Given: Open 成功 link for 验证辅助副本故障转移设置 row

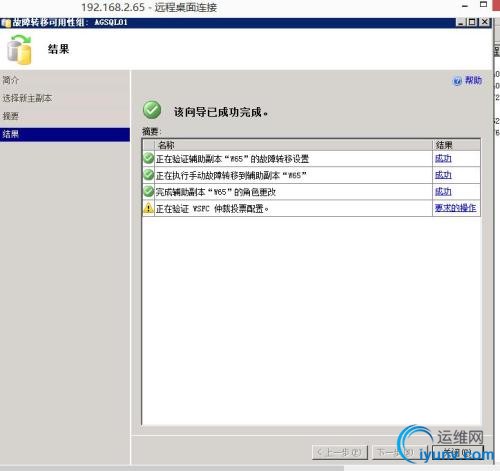Looking at the screenshot, I should [443, 158].
